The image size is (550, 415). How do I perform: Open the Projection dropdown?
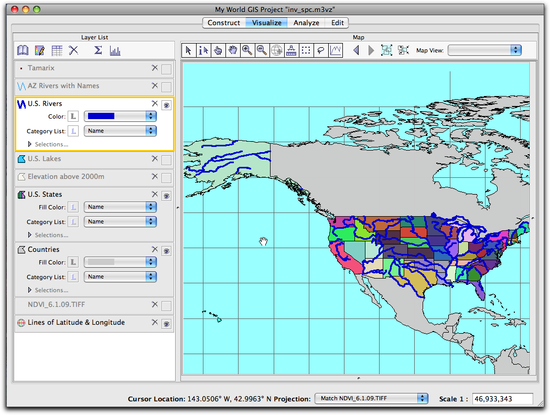371,399
